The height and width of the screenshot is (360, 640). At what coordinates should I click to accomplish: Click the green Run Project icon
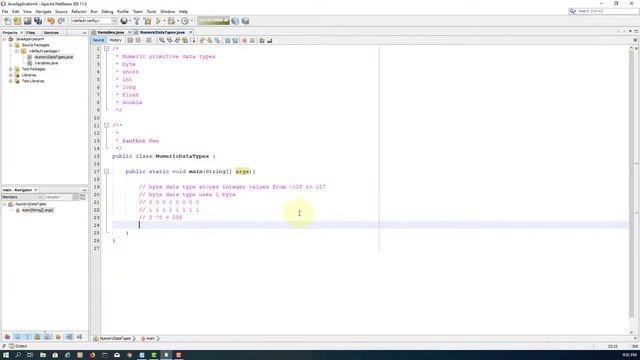158,21
